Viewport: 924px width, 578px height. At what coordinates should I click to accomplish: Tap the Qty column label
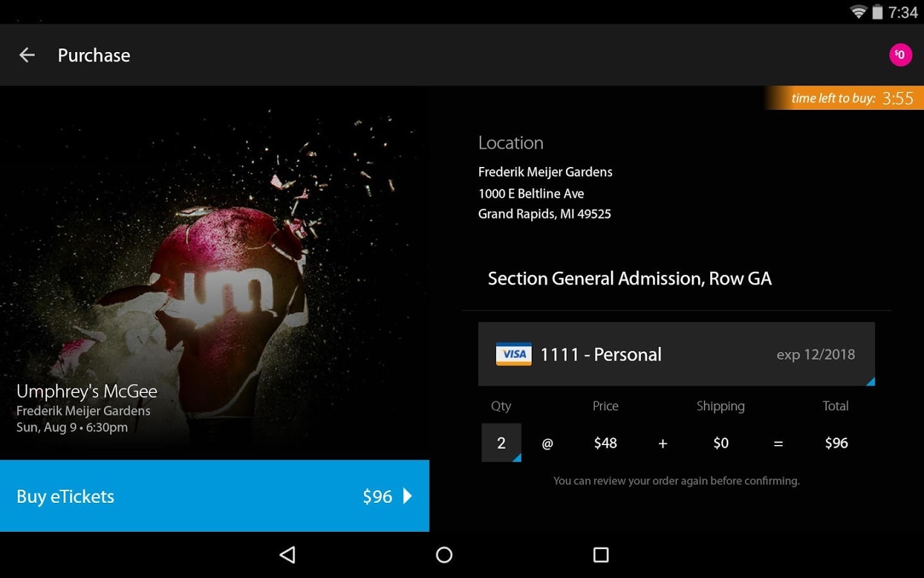pyautogui.click(x=501, y=406)
